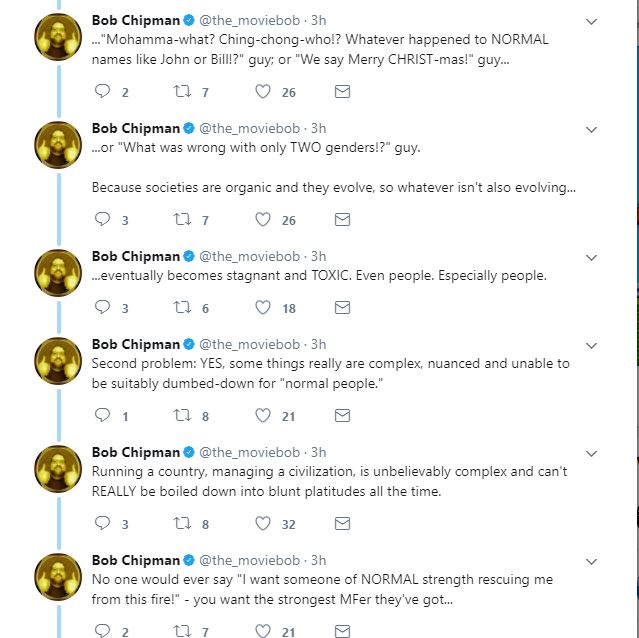Reply to the "NORMAL strength" tweet
The height and width of the screenshot is (638, 639).
tap(102, 631)
